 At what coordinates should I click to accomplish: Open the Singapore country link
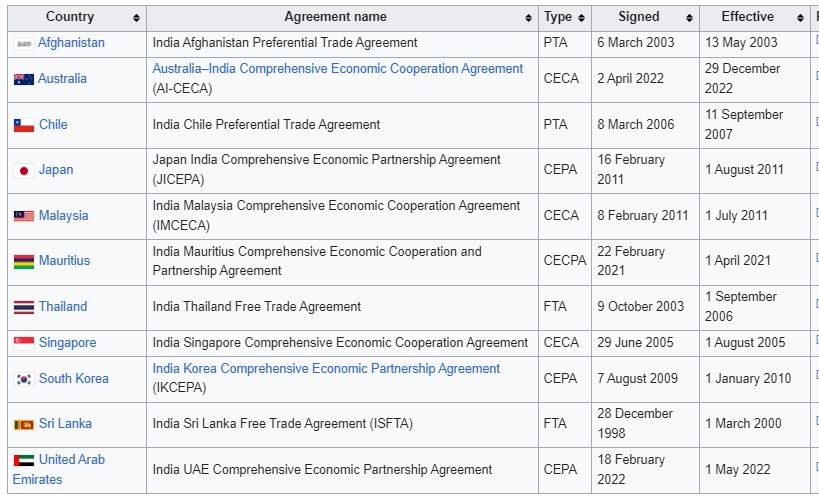(x=67, y=343)
